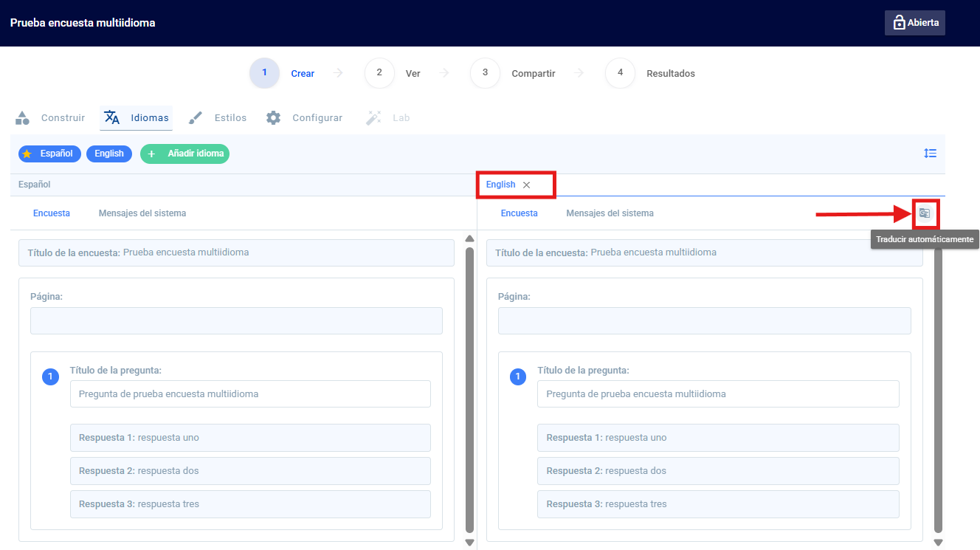The image size is (980, 550).
Task: Open Mensajes del sistema in Español panel
Action: (x=142, y=213)
